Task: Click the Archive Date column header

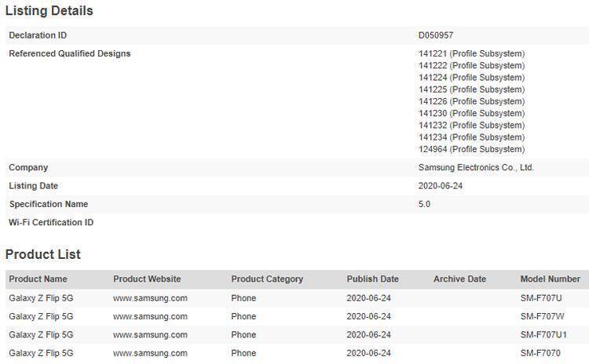Action: click(x=459, y=279)
